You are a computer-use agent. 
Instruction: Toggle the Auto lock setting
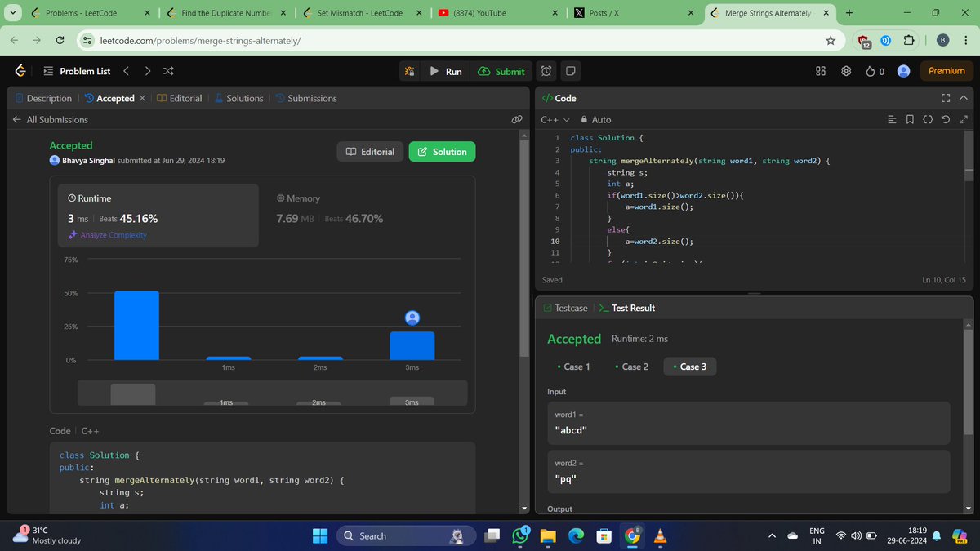595,119
